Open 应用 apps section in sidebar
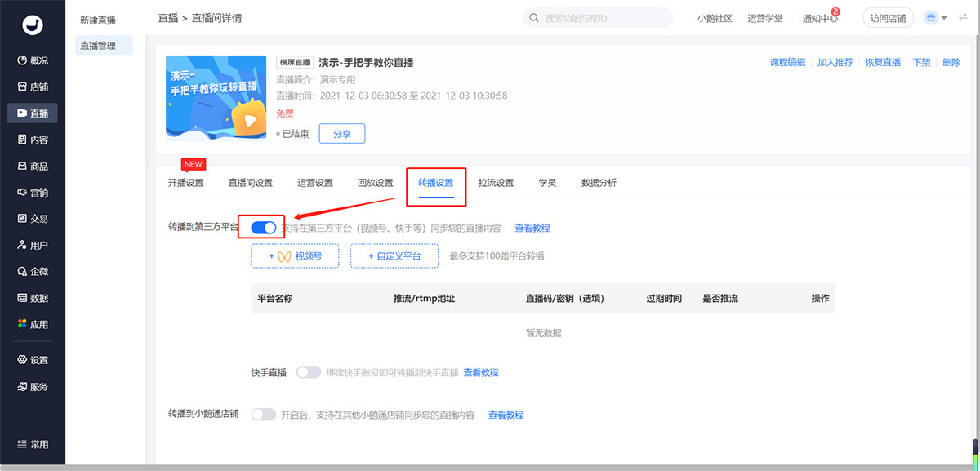 point(33,325)
